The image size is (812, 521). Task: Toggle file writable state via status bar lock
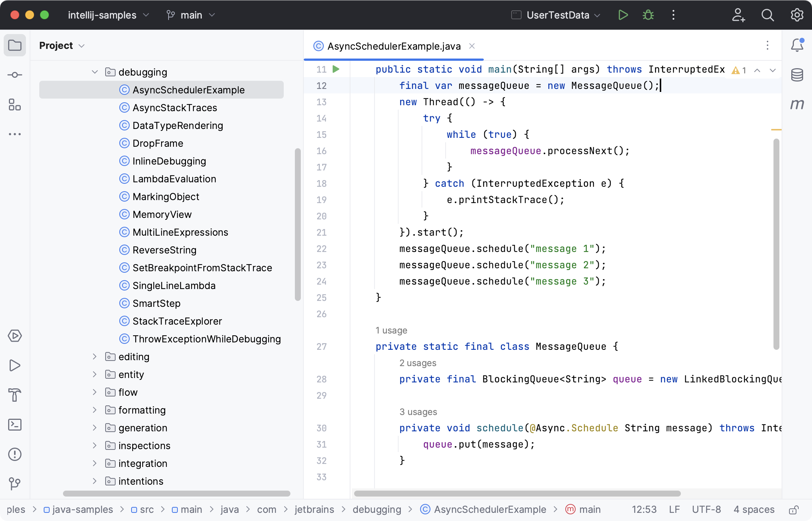coord(795,509)
